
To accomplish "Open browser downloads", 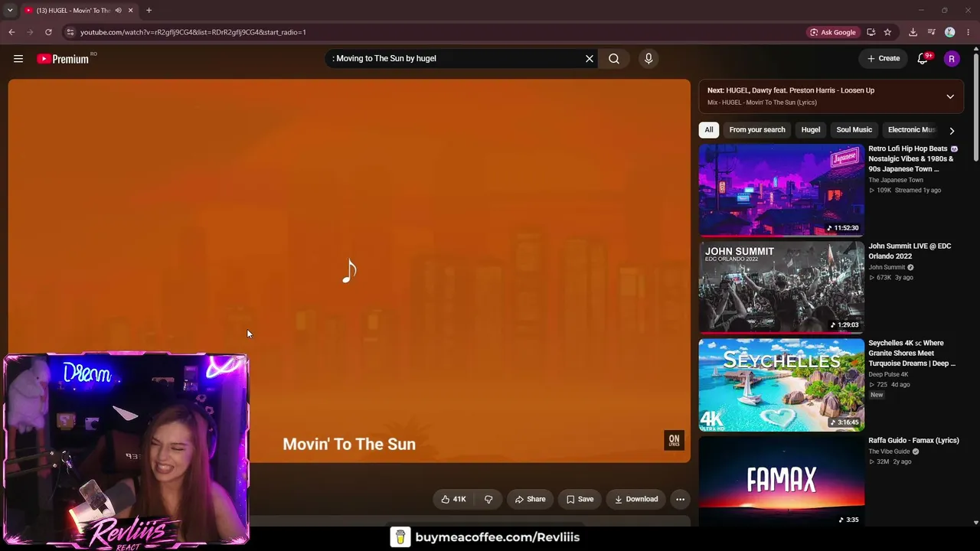I will [913, 32].
